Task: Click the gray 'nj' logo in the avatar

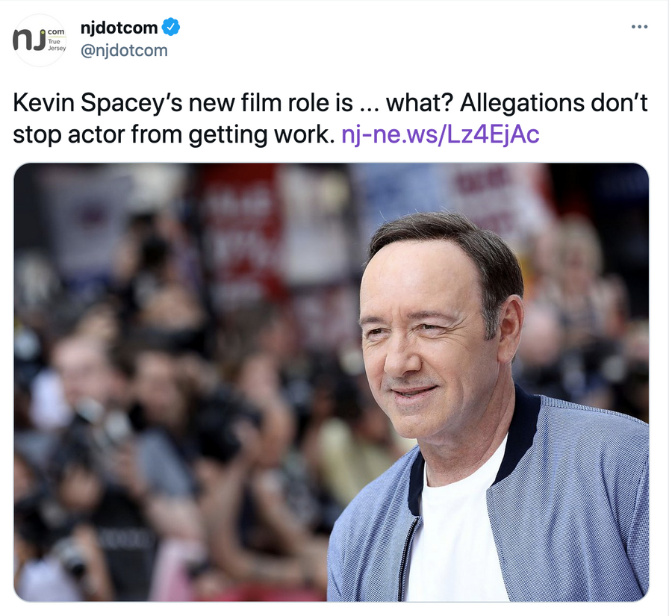Action: pos(29,40)
